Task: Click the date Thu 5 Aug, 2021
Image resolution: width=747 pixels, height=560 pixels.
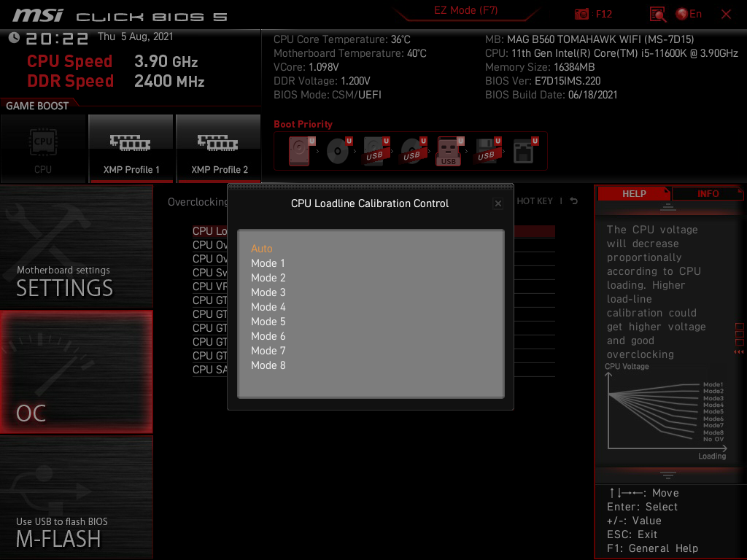Action: [135, 36]
